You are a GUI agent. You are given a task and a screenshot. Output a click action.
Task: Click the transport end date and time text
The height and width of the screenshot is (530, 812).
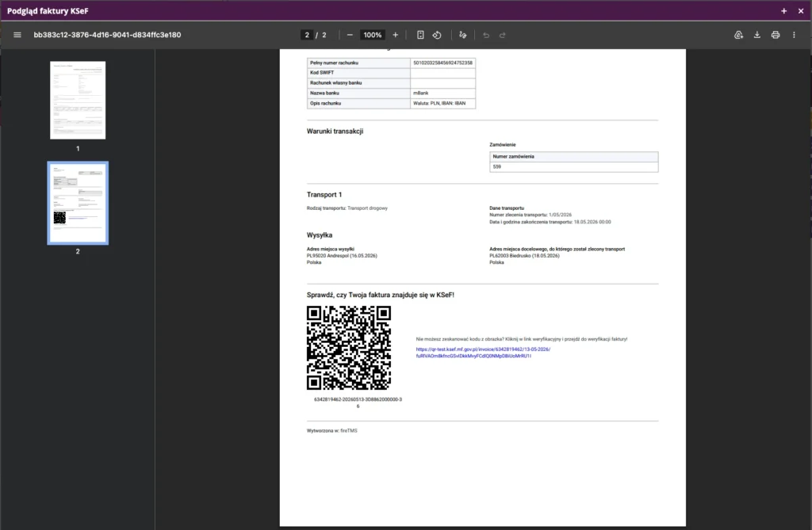550,222
